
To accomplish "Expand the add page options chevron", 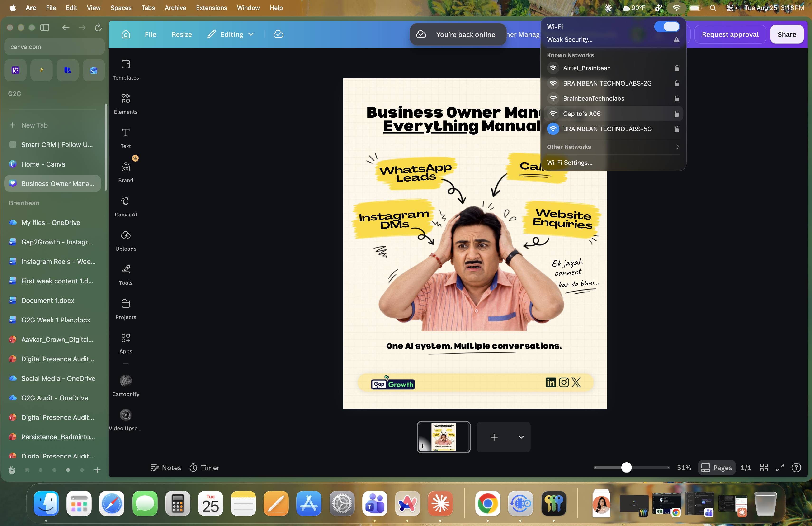I will coord(521,437).
